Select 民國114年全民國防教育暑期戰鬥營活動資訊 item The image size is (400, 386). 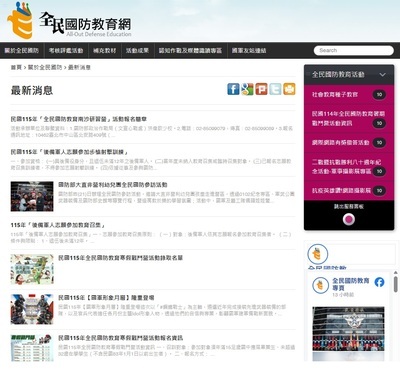[349, 118]
